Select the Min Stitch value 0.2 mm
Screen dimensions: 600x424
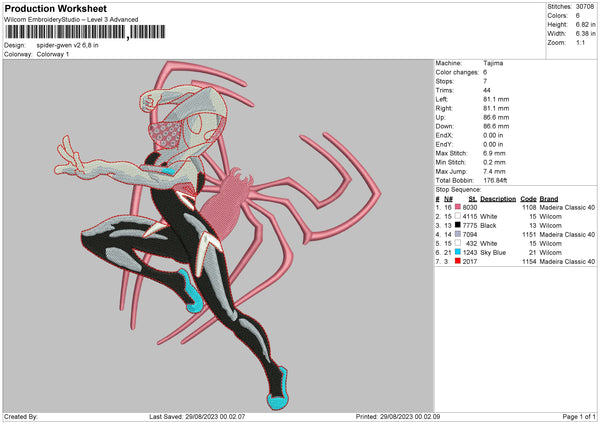tap(494, 163)
